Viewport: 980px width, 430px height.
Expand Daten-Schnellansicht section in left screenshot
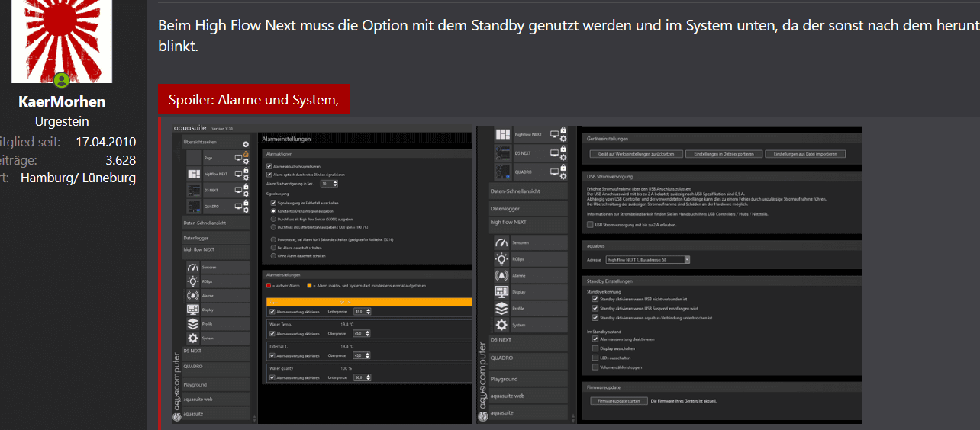[x=216, y=223]
